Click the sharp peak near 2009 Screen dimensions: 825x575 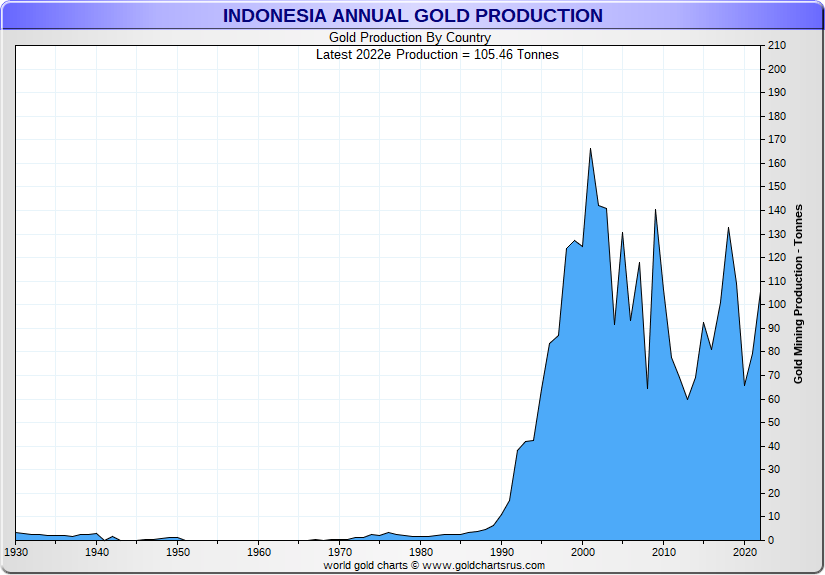pos(655,210)
